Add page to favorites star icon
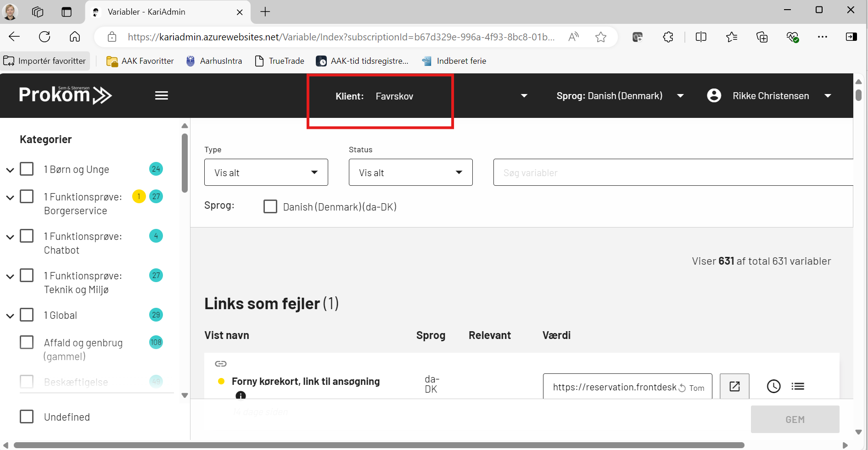This screenshot has width=868, height=450. (x=600, y=37)
